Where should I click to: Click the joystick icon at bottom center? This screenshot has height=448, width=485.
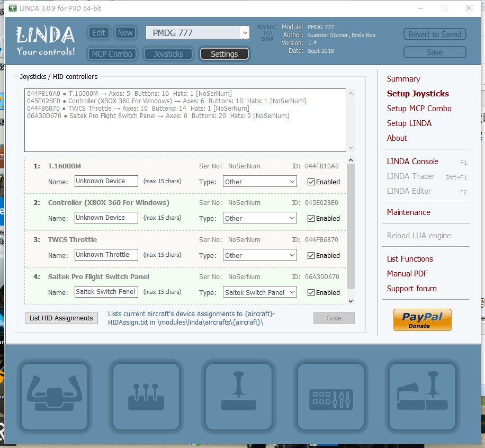pos(238,397)
